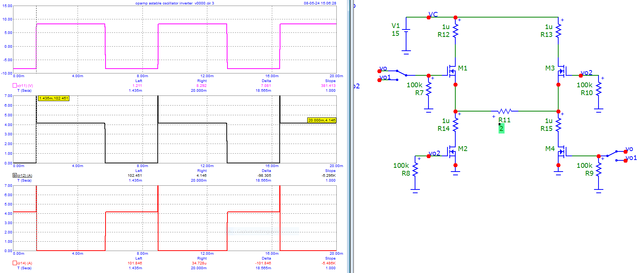
Task: Click the plot title opamp astable oscillator inverter
Action: coord(164,3)
